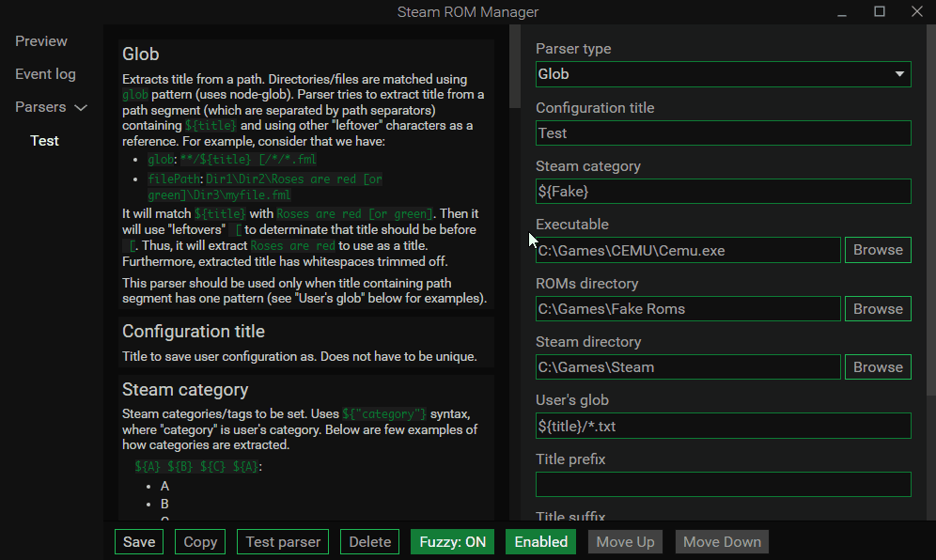This screenshot has height=560, width=936.
Task: Open the Preview page in sidebar
Action: (41, 41)
